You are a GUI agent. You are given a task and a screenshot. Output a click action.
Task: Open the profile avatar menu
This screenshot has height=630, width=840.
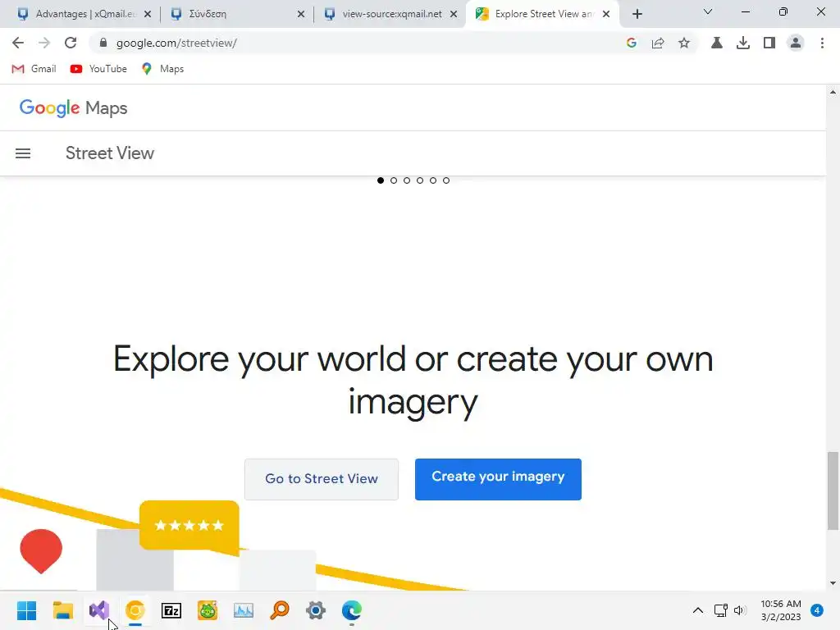click(796, 43)
